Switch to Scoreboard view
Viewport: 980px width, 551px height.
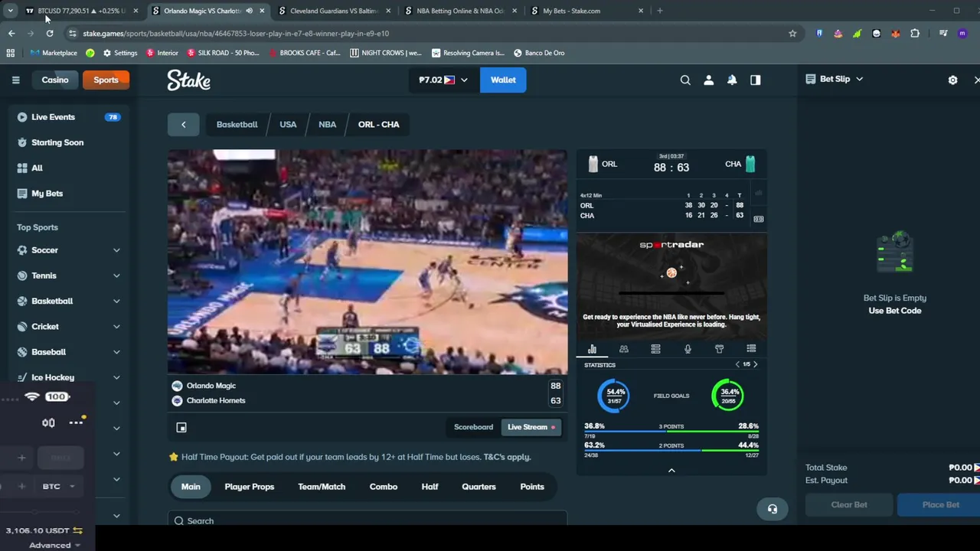tap(473, 427)
